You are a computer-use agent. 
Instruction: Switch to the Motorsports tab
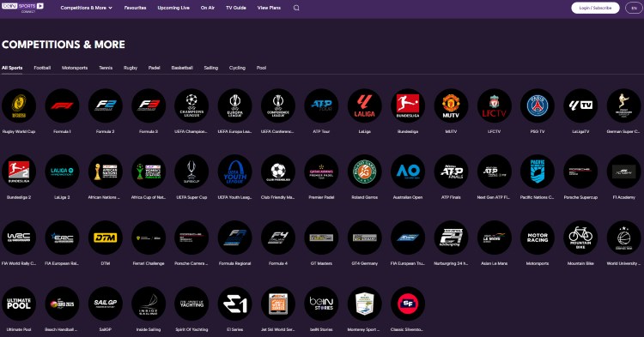tap(75, 68)
